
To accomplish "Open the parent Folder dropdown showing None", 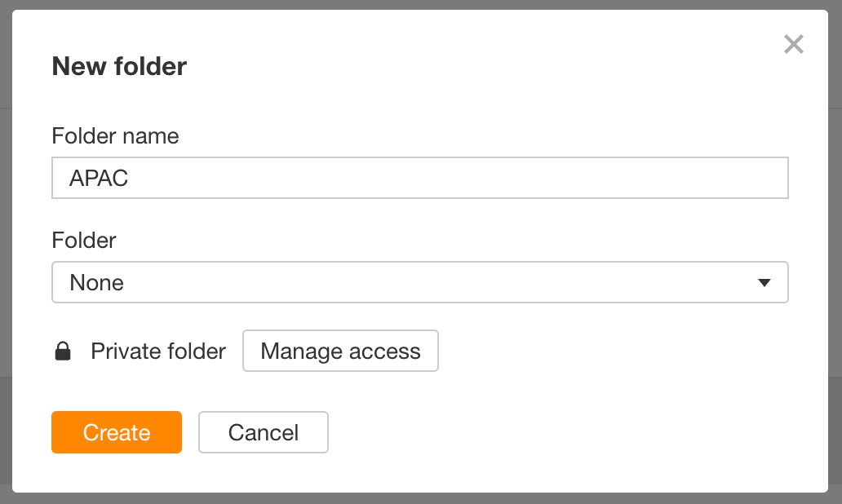I will [420, 282].
